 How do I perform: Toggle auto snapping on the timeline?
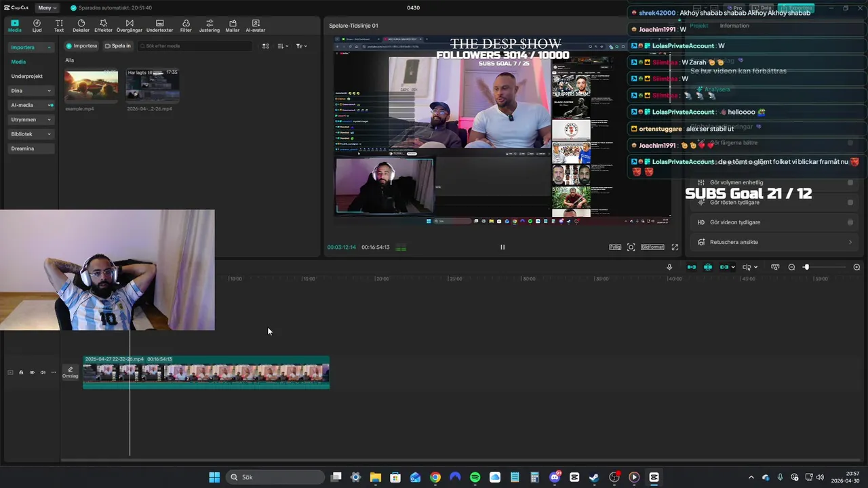point(708,267)
